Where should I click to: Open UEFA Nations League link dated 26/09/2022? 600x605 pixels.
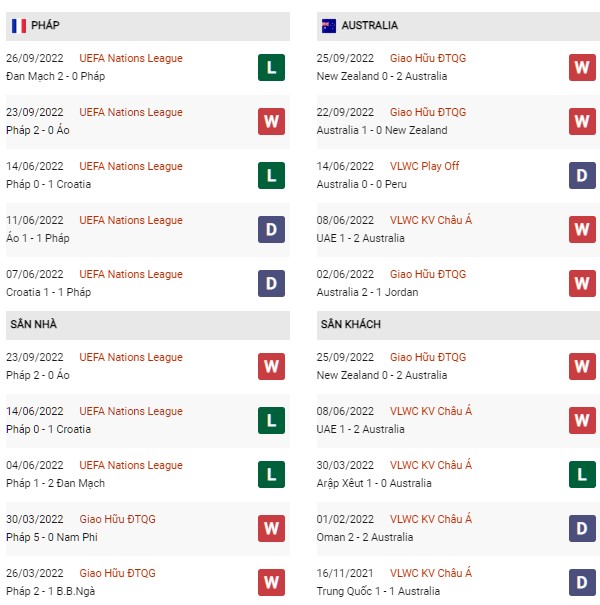coord(131,58)
